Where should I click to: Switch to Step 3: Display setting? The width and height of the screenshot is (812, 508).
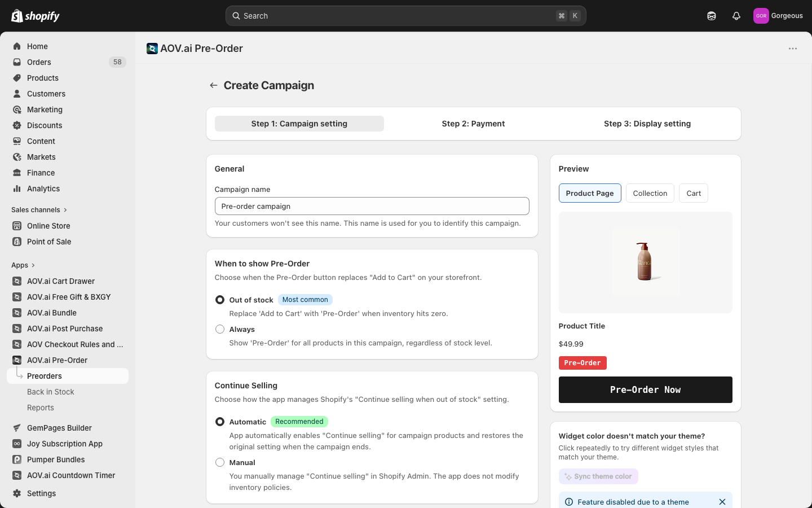point(647,124)
